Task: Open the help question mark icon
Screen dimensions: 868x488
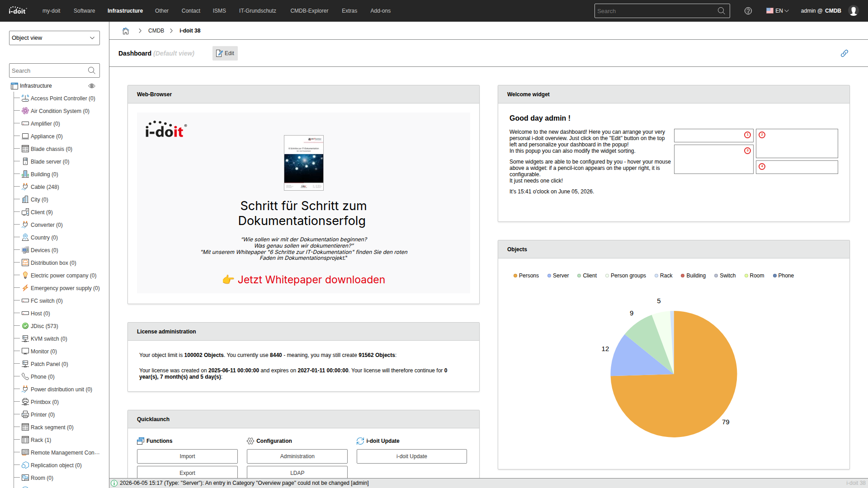Action: point(748,11)
